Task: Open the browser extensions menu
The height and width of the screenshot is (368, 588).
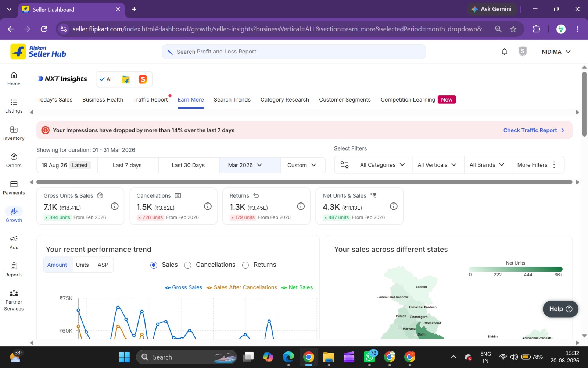Action: point(537,29)
